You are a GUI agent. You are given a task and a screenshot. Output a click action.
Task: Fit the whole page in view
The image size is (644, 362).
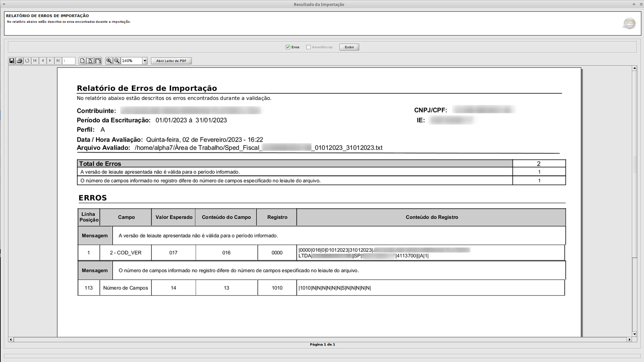coord(90,61)
